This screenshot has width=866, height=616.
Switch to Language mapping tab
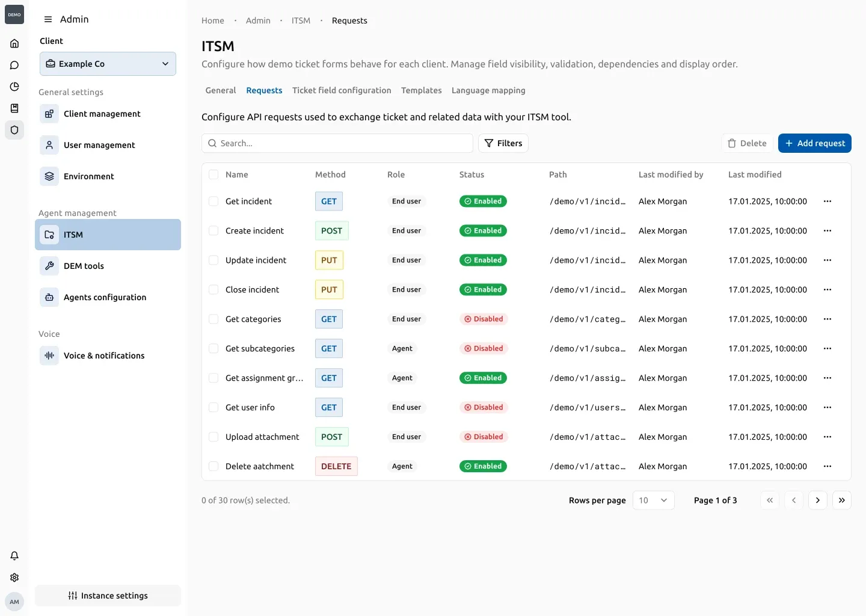click(488, 91)
